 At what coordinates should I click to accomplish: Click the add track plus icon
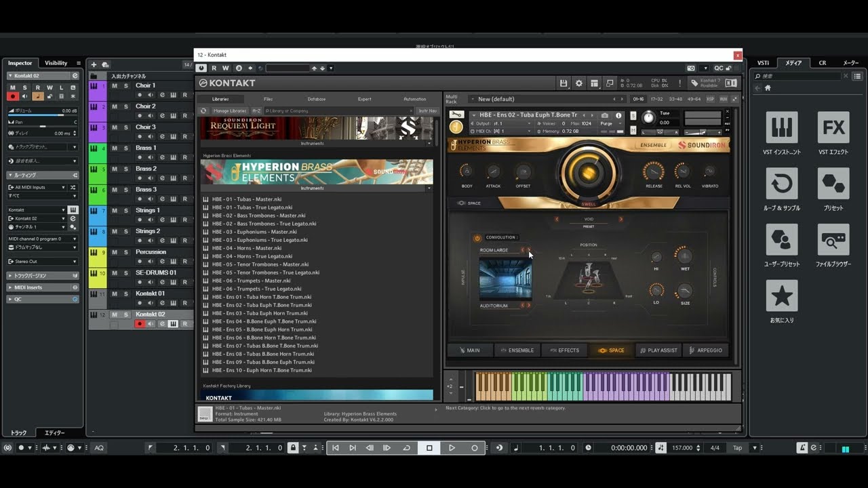coord(94,64)
